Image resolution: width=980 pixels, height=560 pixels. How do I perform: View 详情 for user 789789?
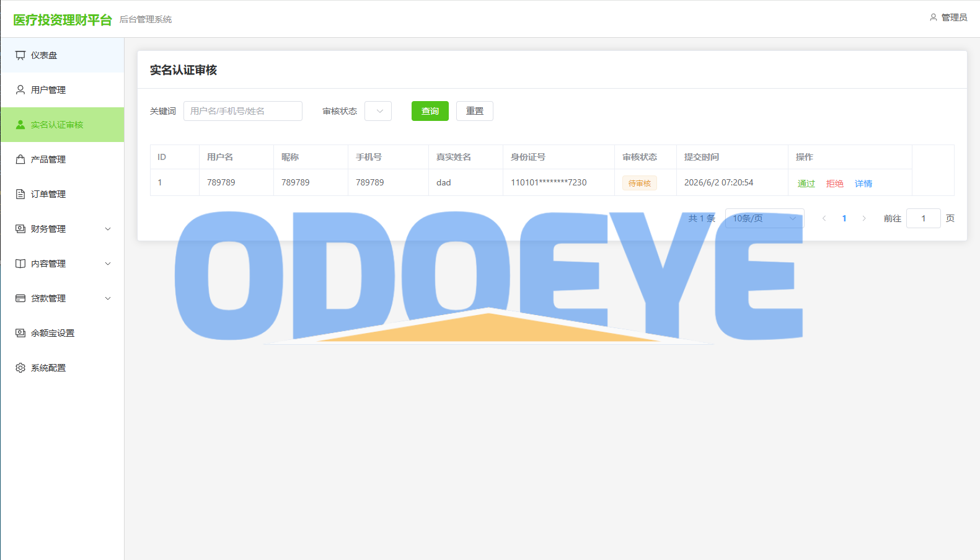point(863,184)
